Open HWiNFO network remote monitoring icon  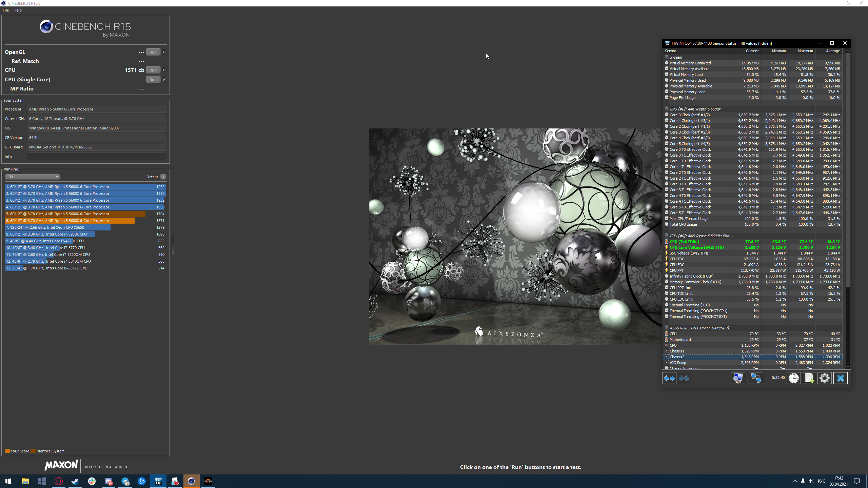pyautogui.click(x=756, y=378)
